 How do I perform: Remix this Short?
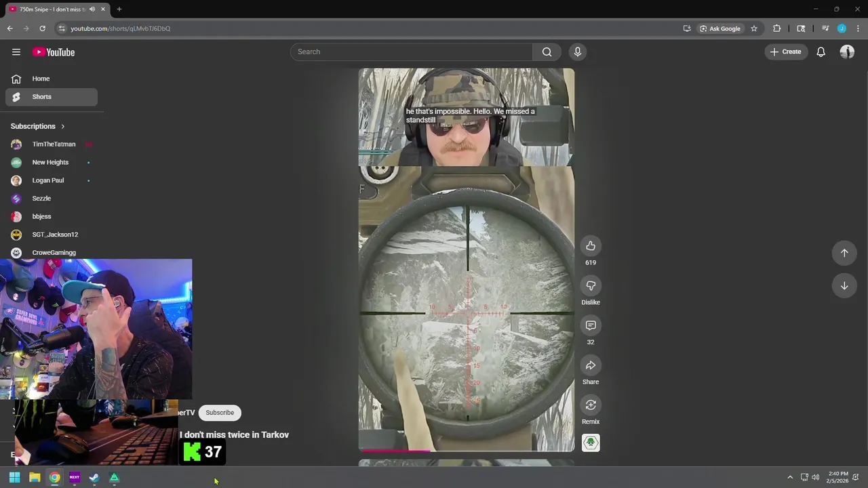click(x=591, y=405)
